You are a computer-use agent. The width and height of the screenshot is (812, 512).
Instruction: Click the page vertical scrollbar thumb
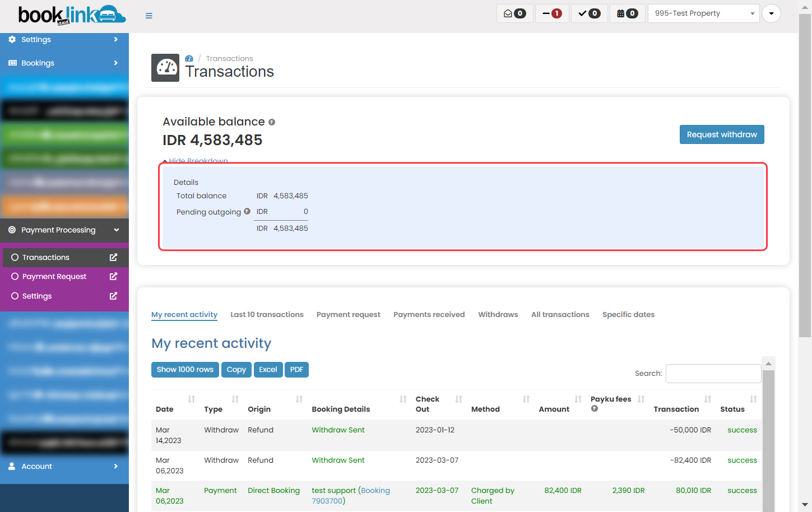pyautogui.click(x=805, y=176)
